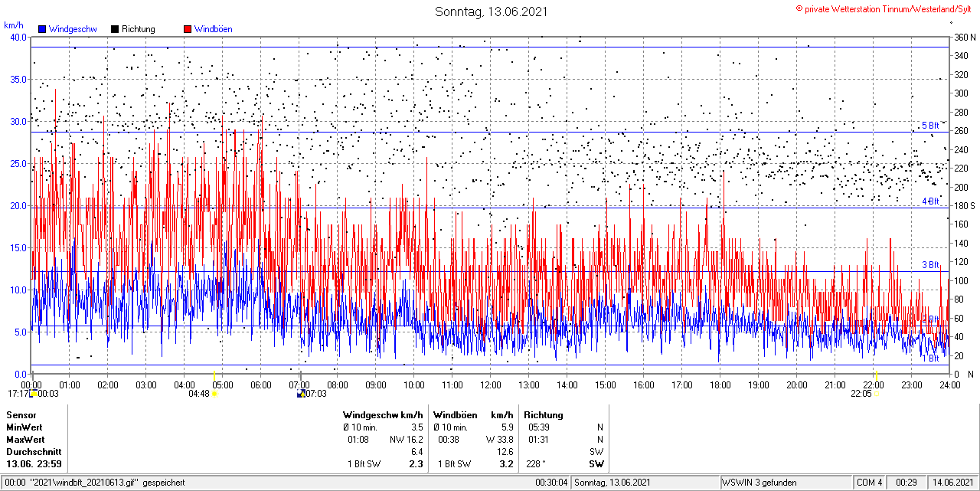980x491 pixels.
Task: Click the 20.0 km/h axis value
Action: [18, 205]
